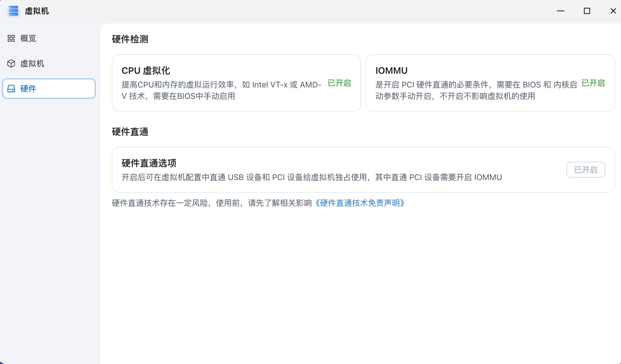Click IOMMU 已开启 status label
The width and height of the screenshot is (621, 364).
(593, 83)
